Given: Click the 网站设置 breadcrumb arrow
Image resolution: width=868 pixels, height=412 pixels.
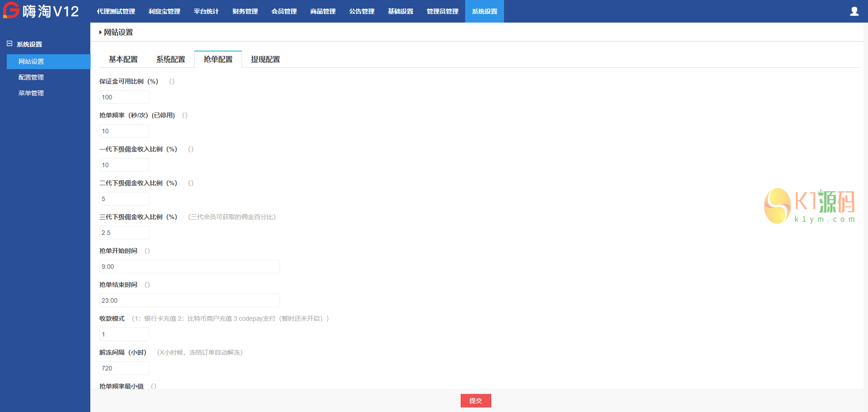Looking at the screenshot, I should 100,32.
